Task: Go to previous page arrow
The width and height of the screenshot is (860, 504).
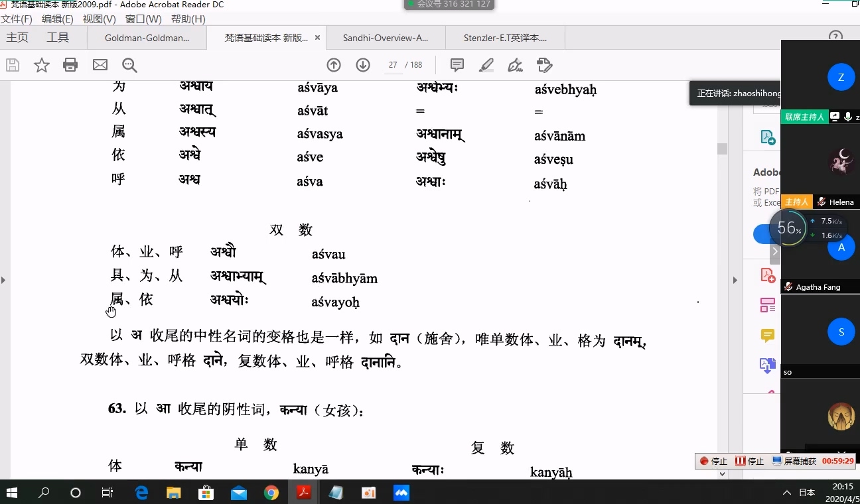Action: [334, 65]
